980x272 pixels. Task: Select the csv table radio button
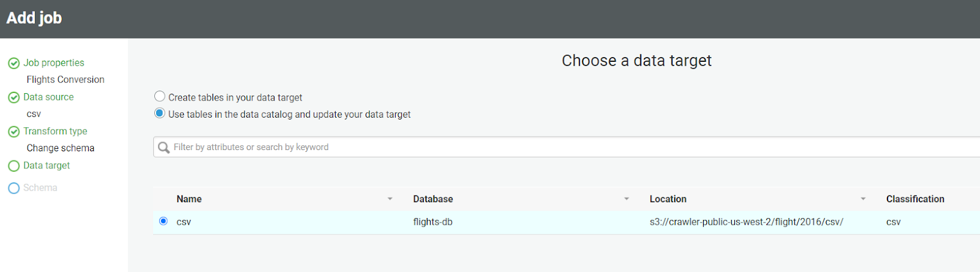point(164,221)
